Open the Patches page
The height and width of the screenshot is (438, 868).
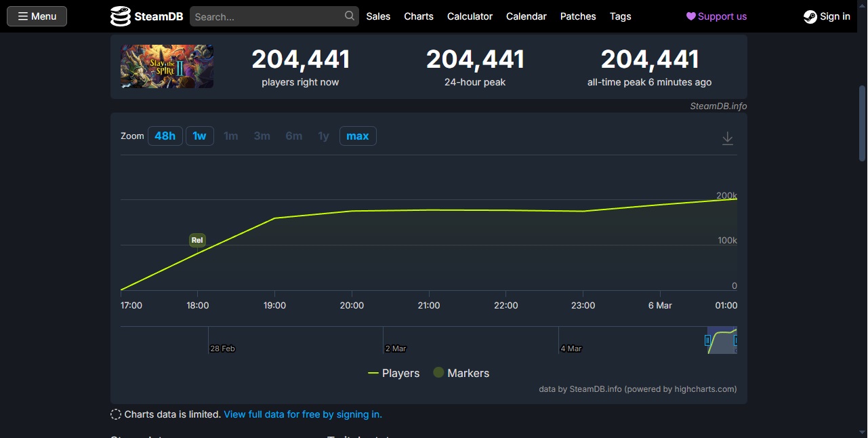tap(578, 16)
